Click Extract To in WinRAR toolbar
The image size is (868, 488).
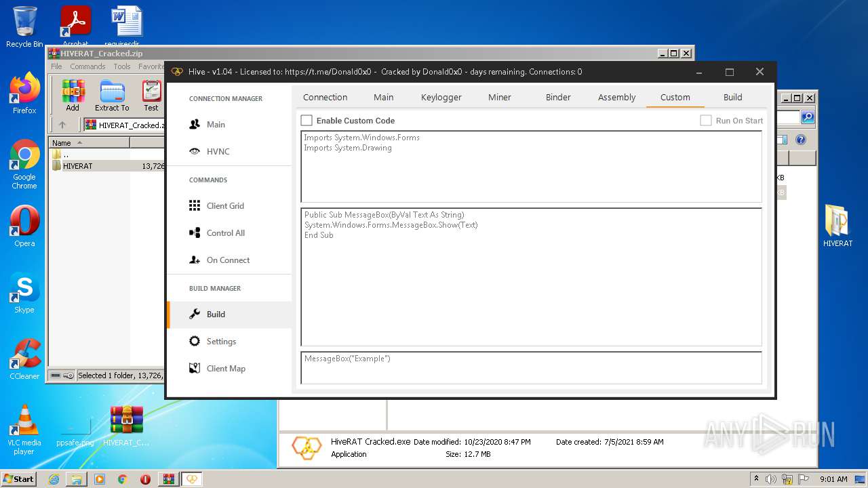pos(112,96)
